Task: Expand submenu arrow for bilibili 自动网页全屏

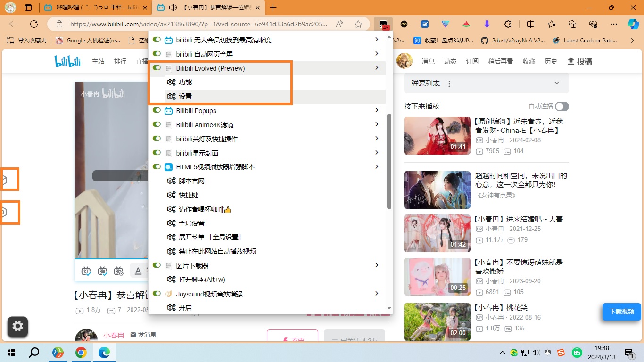Action: pos(377,54)
